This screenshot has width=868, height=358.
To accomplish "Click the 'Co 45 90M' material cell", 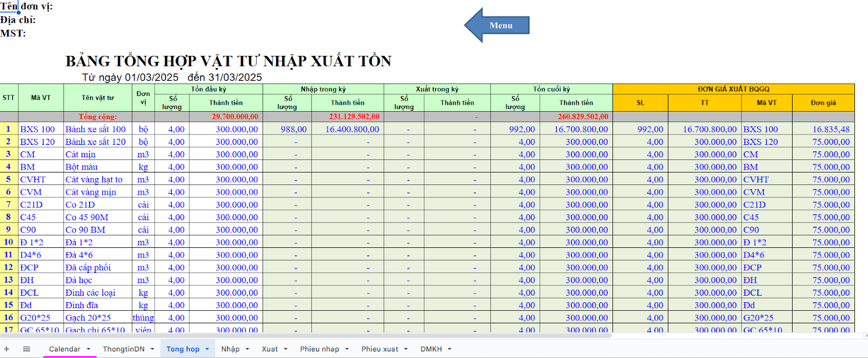I will 98,217.
